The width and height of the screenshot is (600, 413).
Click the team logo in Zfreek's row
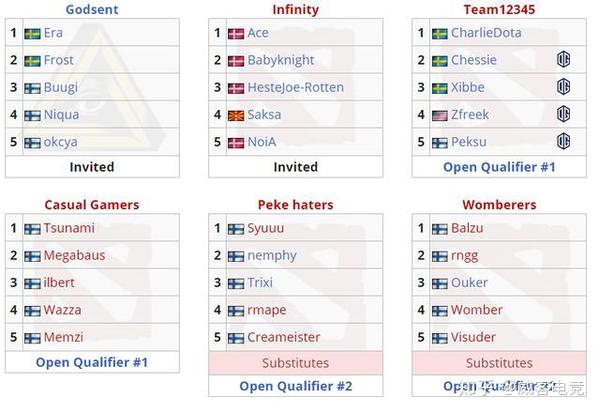click(x=563, y=115)
